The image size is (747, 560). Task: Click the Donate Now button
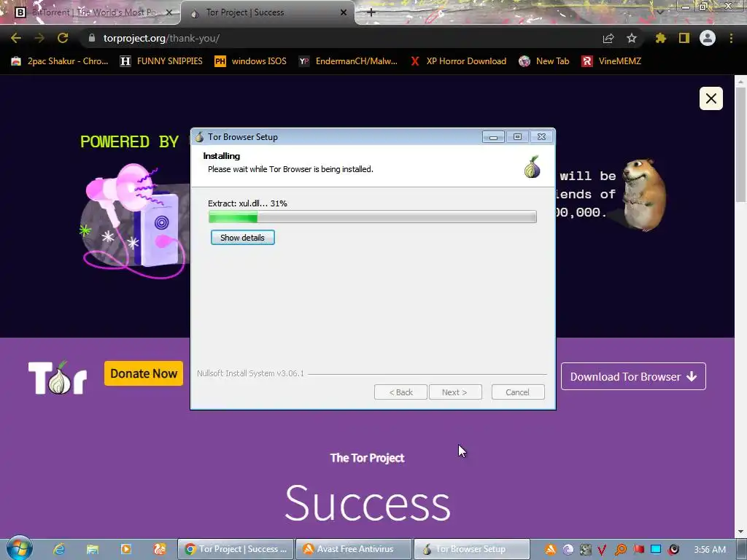(144, 373)
